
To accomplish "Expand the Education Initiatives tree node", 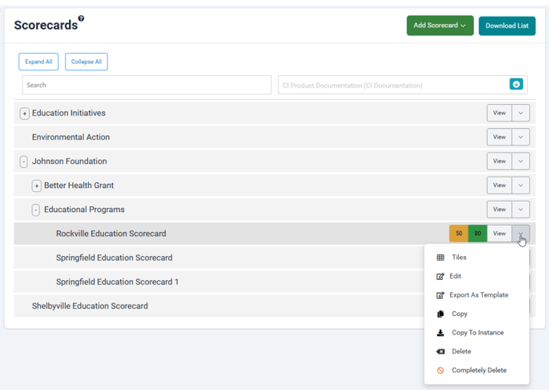I will 25,114.
